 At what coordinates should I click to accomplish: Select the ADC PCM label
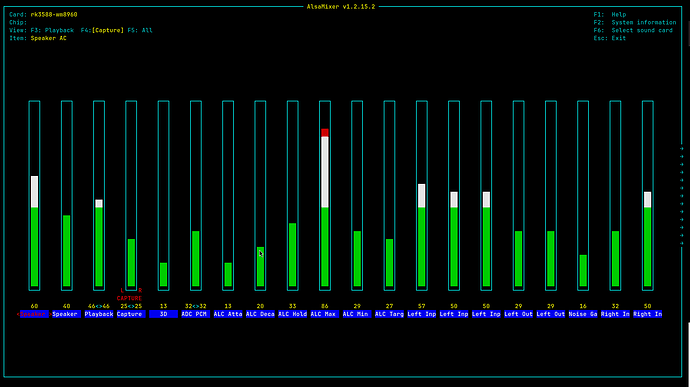pyautogui.click(x=196, y=314)
